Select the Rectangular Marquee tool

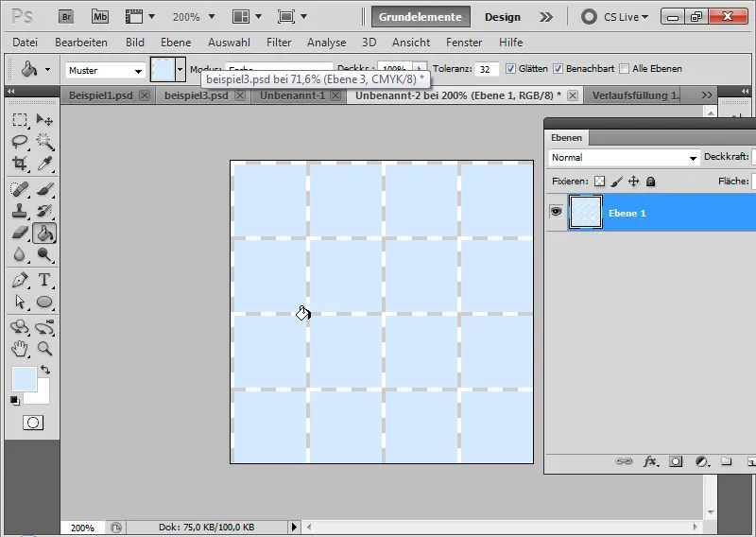[x=20, y=120]
